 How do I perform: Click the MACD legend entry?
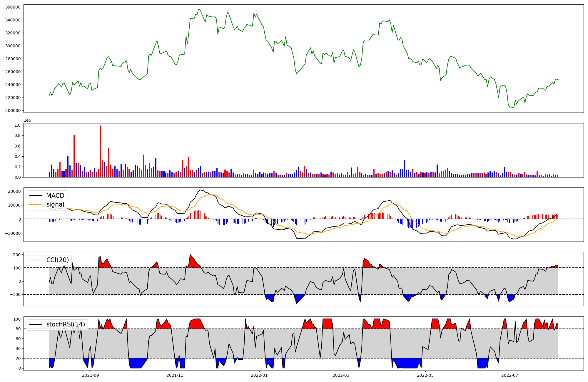[x=55, y=196]
